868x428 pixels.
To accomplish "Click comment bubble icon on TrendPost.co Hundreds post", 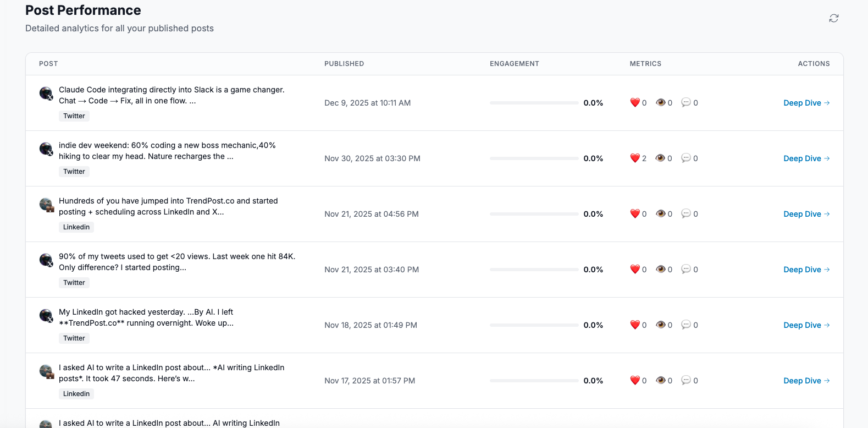I will (x=685, y=214).
